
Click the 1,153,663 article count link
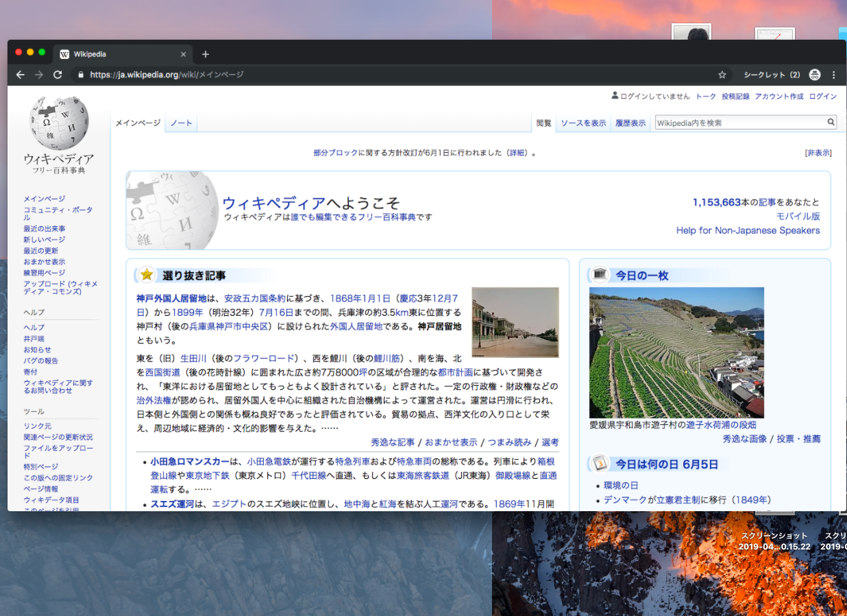coord(717,202)
